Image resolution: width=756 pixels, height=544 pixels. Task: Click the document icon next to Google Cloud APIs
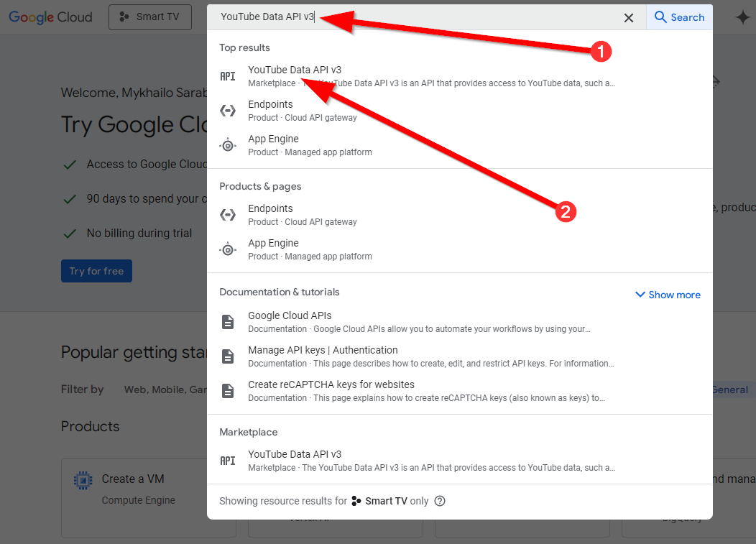228,322
